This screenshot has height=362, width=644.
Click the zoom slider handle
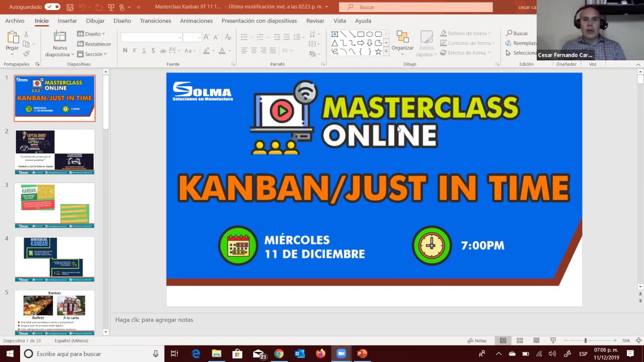(586, 340)
